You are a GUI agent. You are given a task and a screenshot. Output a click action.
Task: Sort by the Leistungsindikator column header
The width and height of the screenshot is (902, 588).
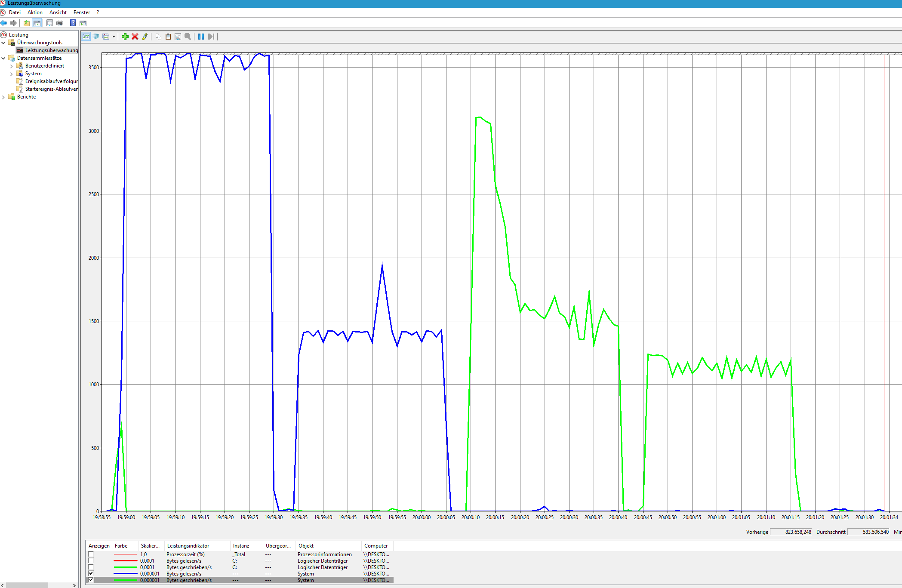pyautogui.click(x=188, y=545)
